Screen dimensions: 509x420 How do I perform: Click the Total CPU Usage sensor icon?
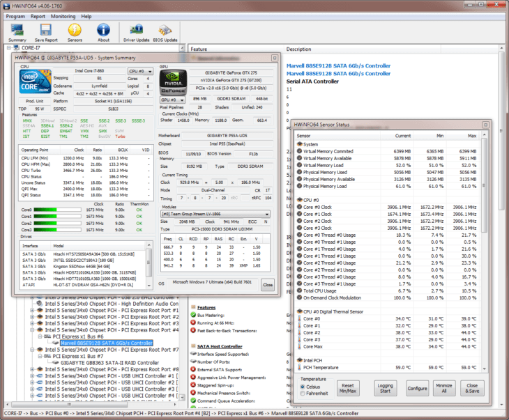[299, 290]
